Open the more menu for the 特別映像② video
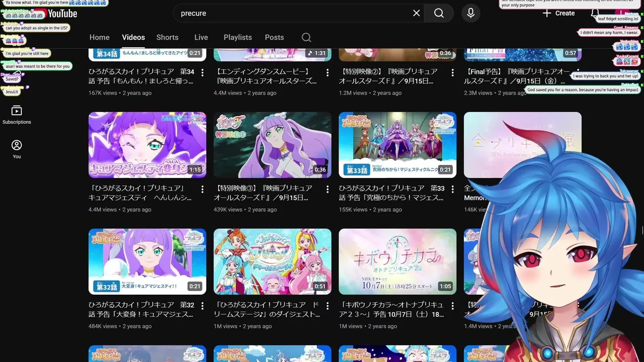Viewport: 644px width, 362px height. point(453,73)
